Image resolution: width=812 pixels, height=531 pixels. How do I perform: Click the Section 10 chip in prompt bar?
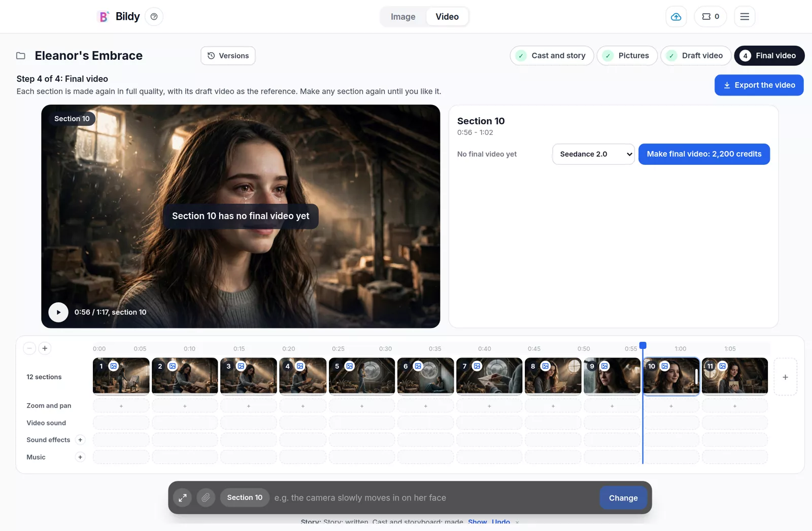[245, 498]
